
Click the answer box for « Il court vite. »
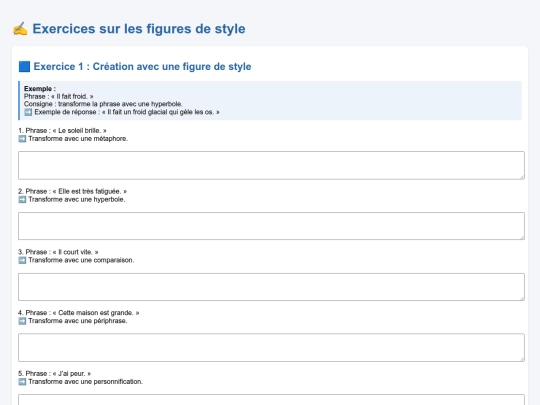point(271,287)
